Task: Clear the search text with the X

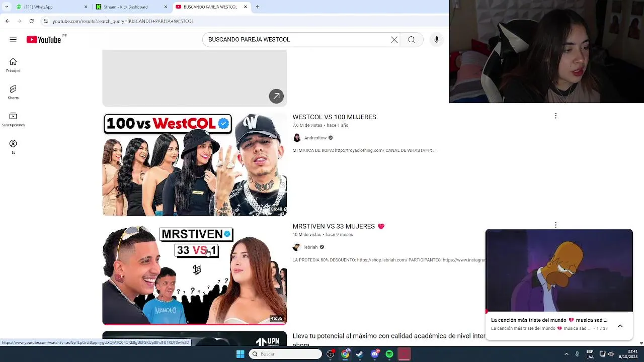Action: [x=394, y=40]
